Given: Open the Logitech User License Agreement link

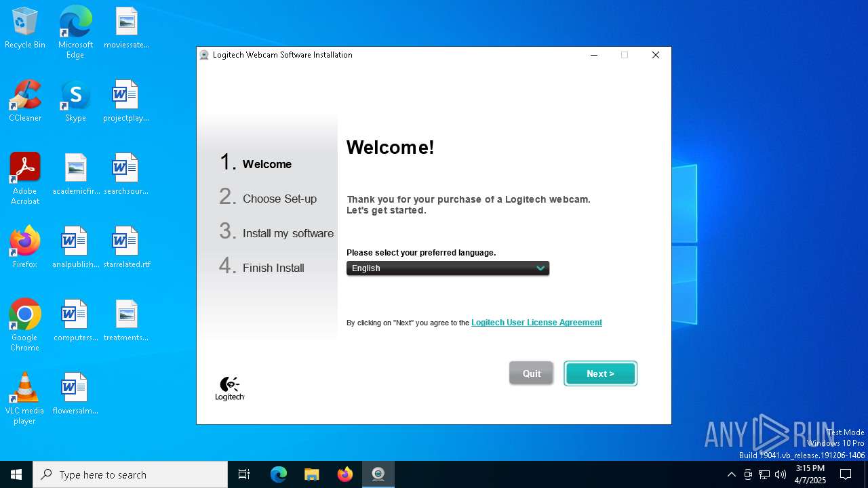Looking at the screenshot, I should (536, 323).
